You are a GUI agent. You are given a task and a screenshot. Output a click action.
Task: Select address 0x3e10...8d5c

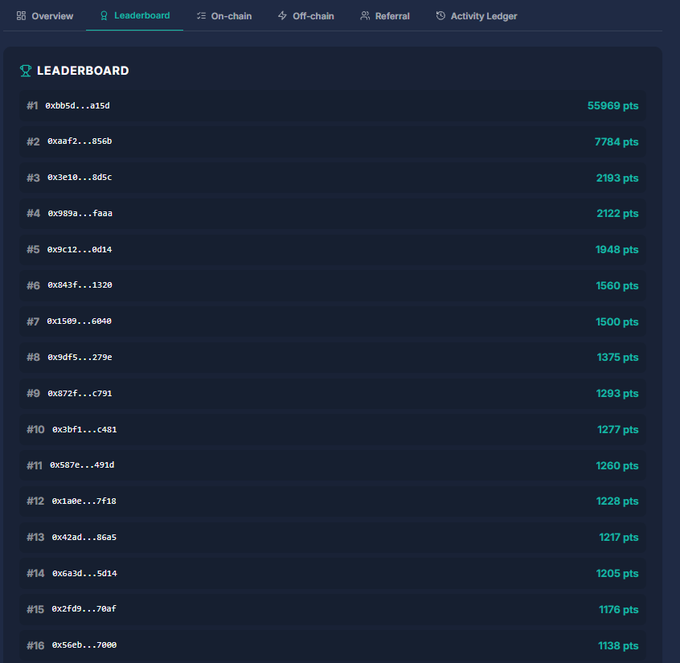pos(80,177)
